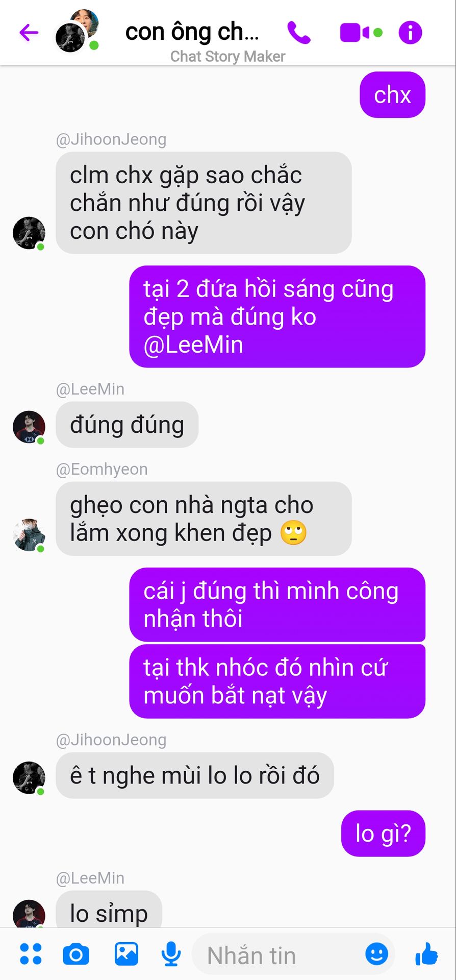Viewport: 456px width, 980px height.
Task: Tap Eomhyeon's avatar beside eye-roll message
Action: point(29,535)
